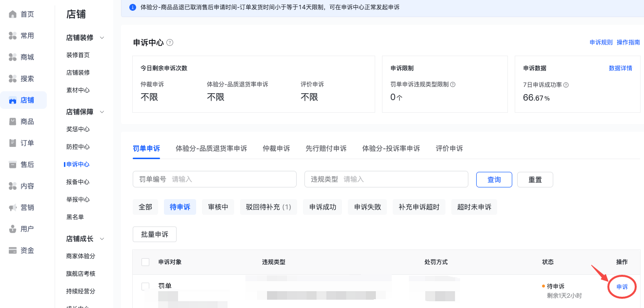Switch to the 体验分-品质退货率申诉 tab
The width and height of the screenshot is (644, 308).
[x=211, y=148]
